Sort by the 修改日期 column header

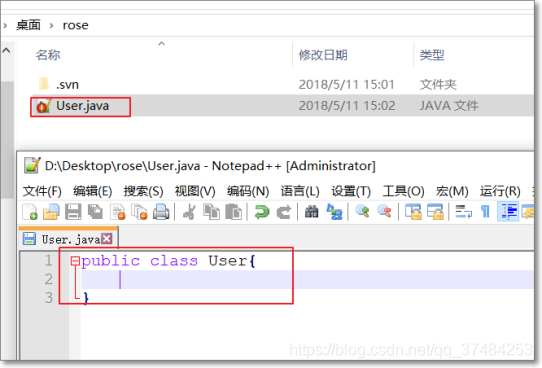[323, 55]
